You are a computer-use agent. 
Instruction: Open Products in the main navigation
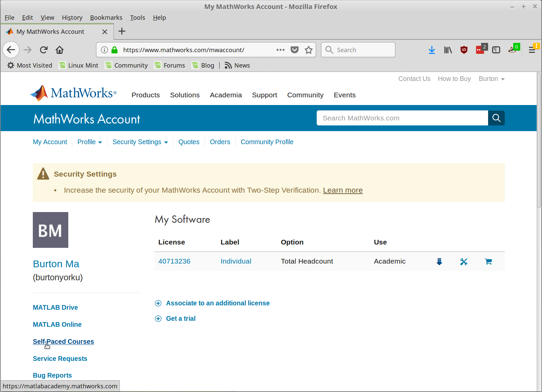click(146, 95)
